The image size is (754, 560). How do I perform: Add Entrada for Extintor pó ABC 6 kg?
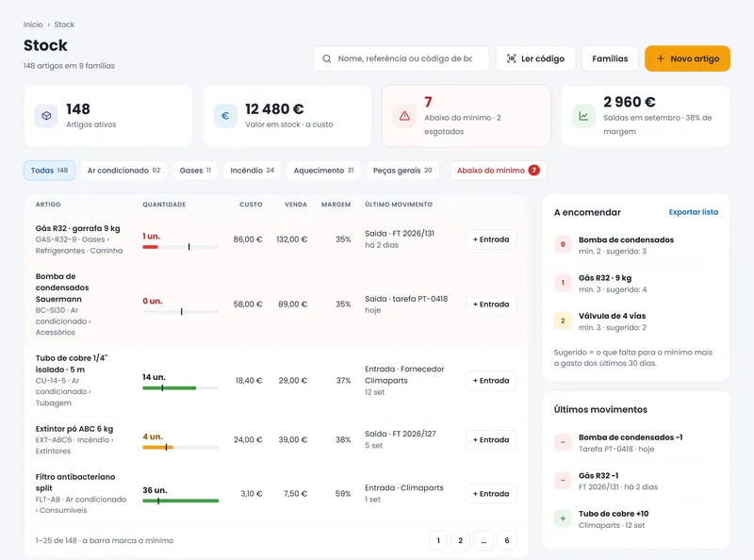point(491,439)
